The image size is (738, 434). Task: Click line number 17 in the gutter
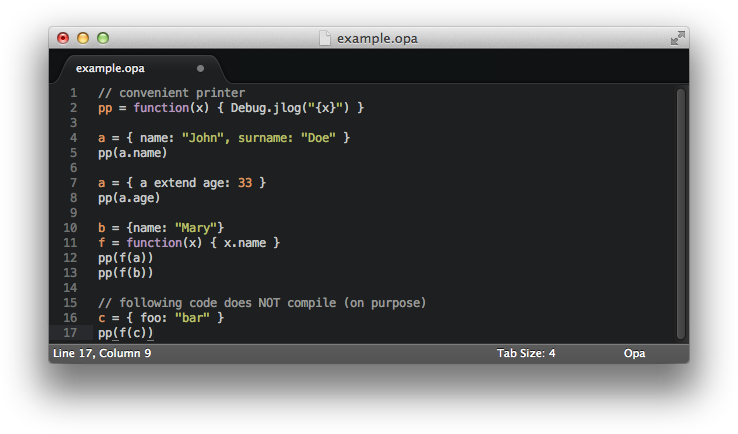(70, 333)
